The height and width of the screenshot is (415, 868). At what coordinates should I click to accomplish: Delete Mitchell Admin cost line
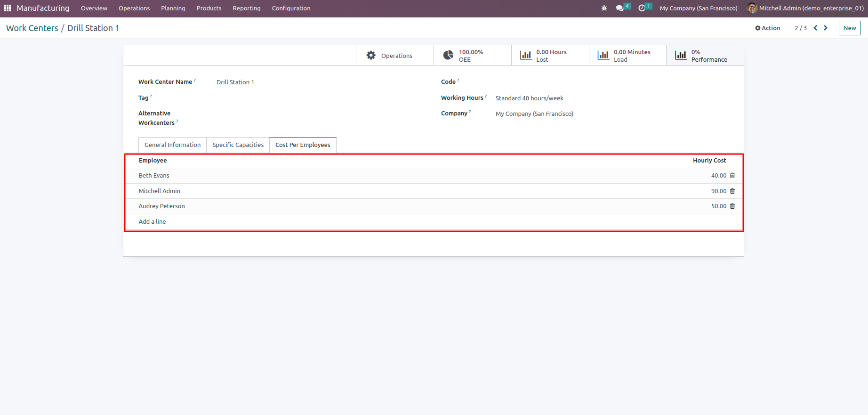coord(732,191)
